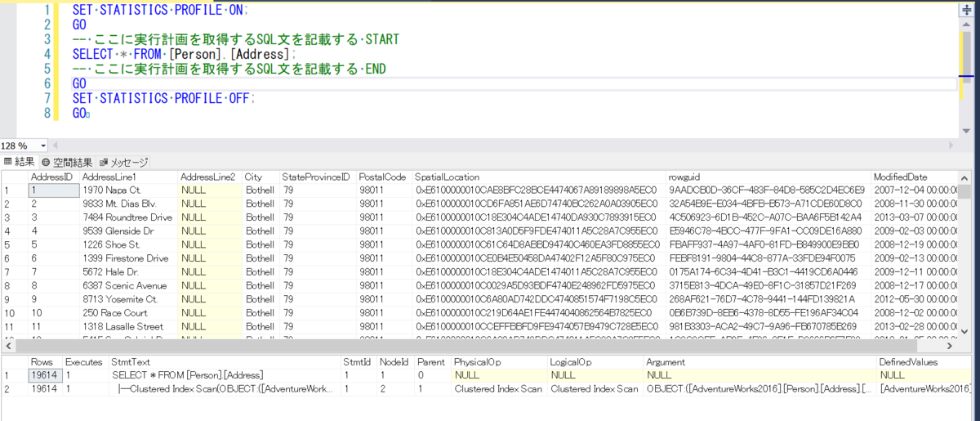
Task: Select cell '9539 Glenside Dr'
Action: 128,231
